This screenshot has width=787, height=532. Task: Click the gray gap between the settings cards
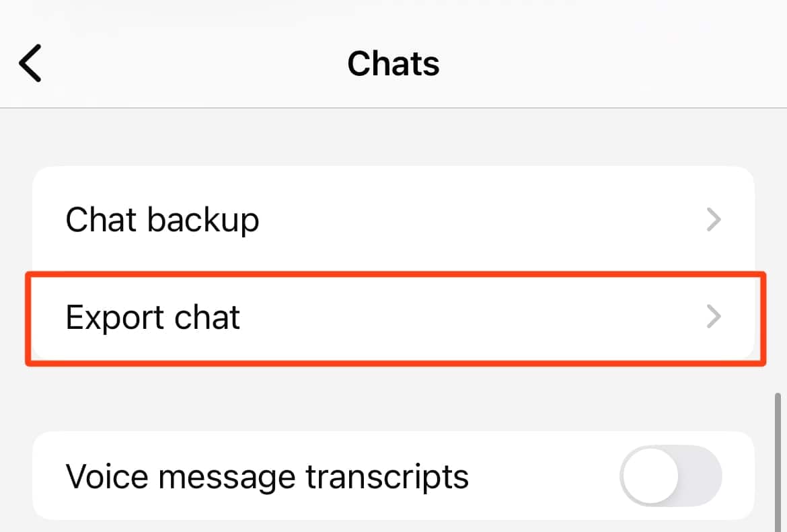(x=394, y=398)
